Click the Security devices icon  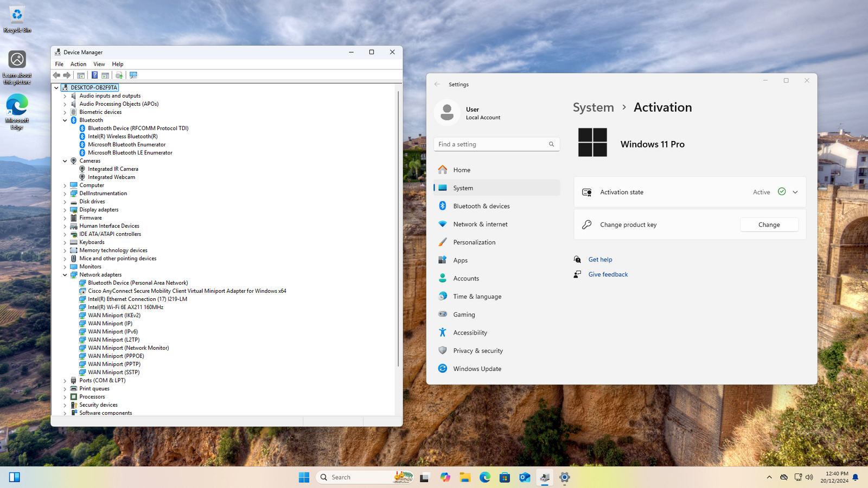tap(74, 405)
